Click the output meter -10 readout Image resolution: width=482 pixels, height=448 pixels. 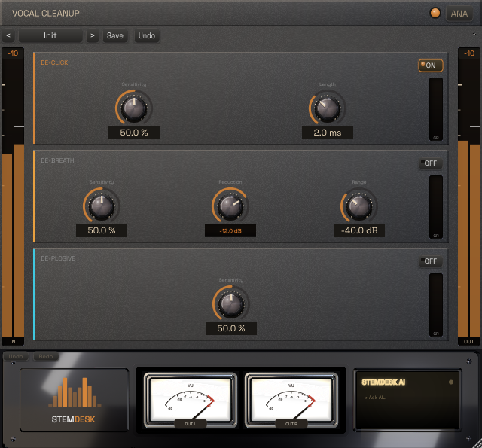point(469,53)
